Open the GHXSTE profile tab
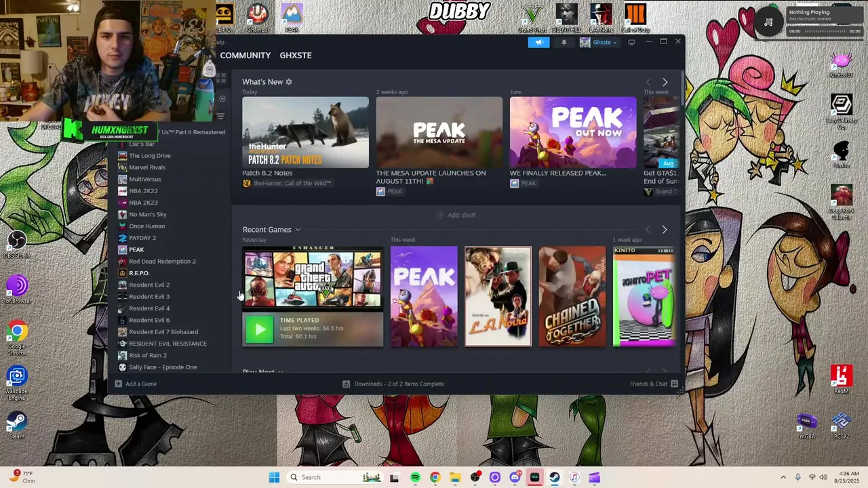The image size is (868, 488). [x=296, y=56]
